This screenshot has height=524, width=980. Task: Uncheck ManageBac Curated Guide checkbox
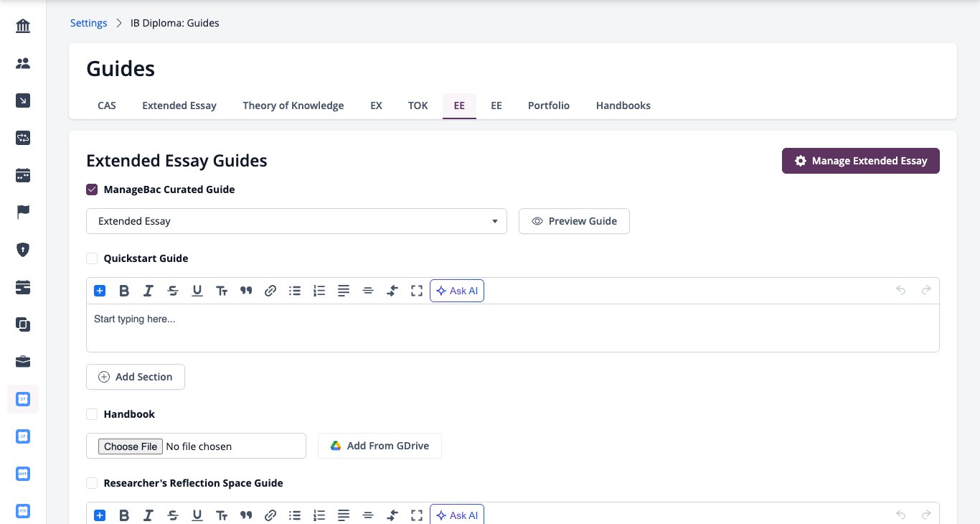tap(92, 190)
